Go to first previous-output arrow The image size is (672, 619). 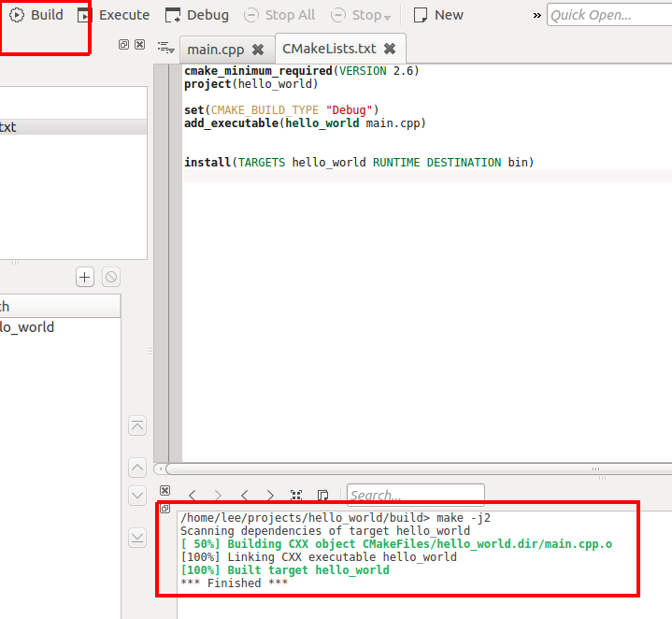[x=193, y=496]
